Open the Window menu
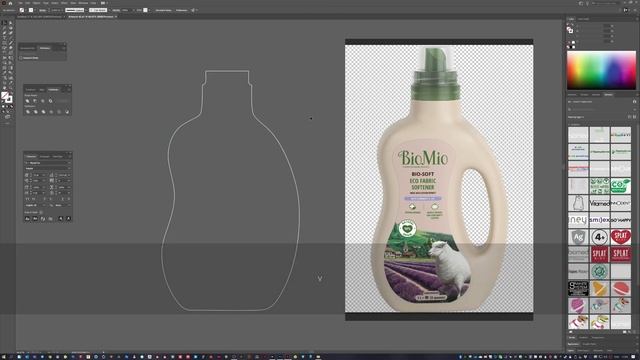 click(x=83, y=3)
